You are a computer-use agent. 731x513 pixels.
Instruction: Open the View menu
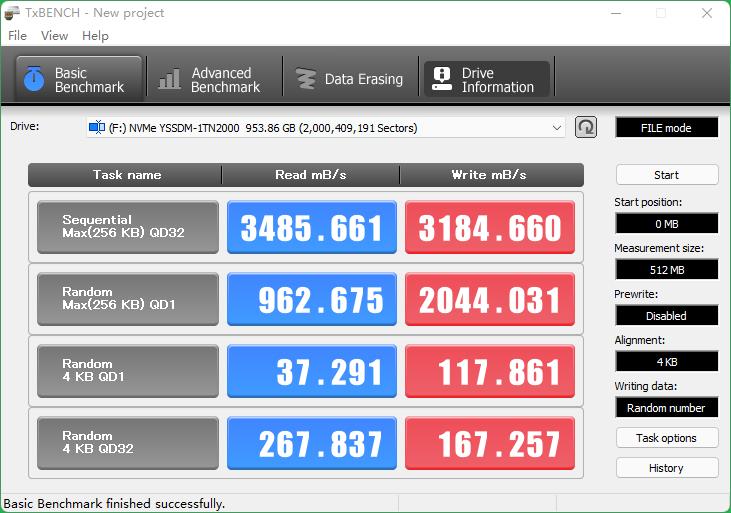coord(54,36)
